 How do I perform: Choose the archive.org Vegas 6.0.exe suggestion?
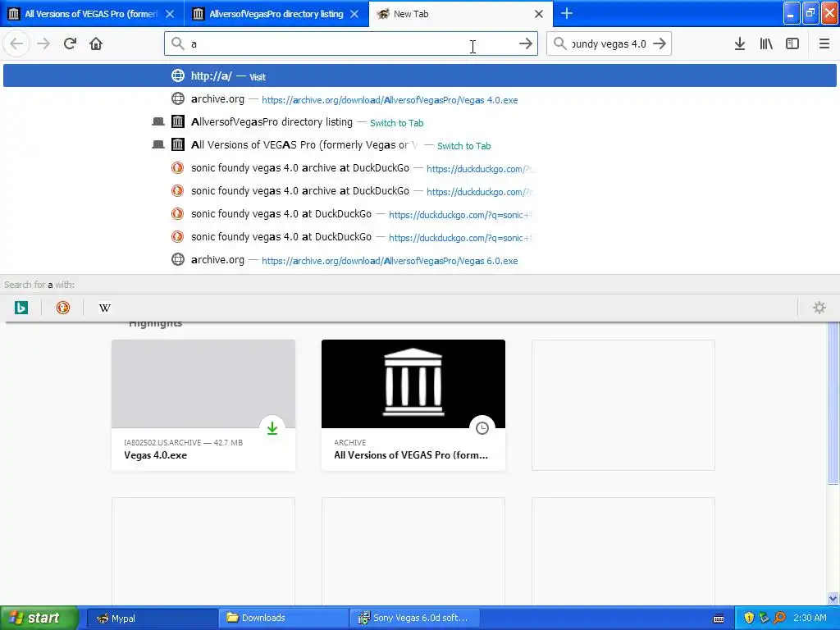[x=419, y=260]
